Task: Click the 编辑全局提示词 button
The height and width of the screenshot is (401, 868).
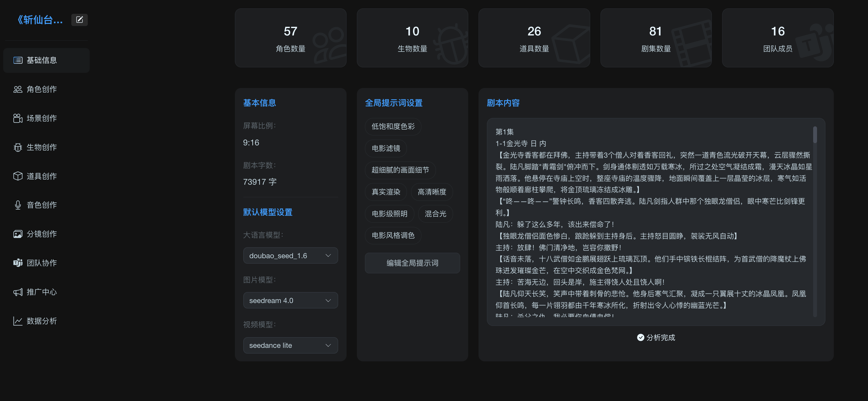Action: (x=412, y=263)
